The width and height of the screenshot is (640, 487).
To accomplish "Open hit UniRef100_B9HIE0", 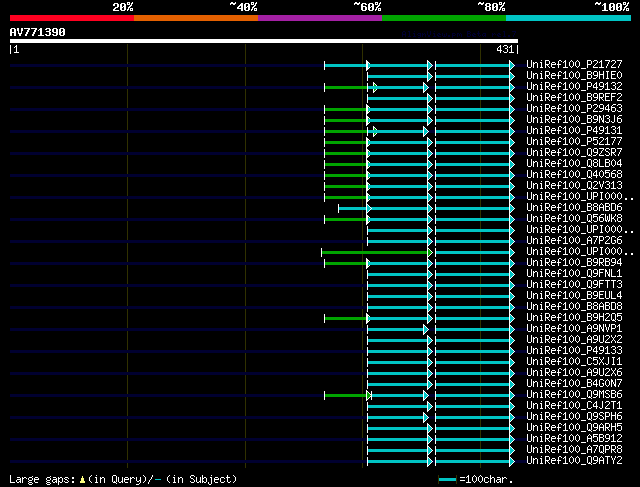I will 574,76.
